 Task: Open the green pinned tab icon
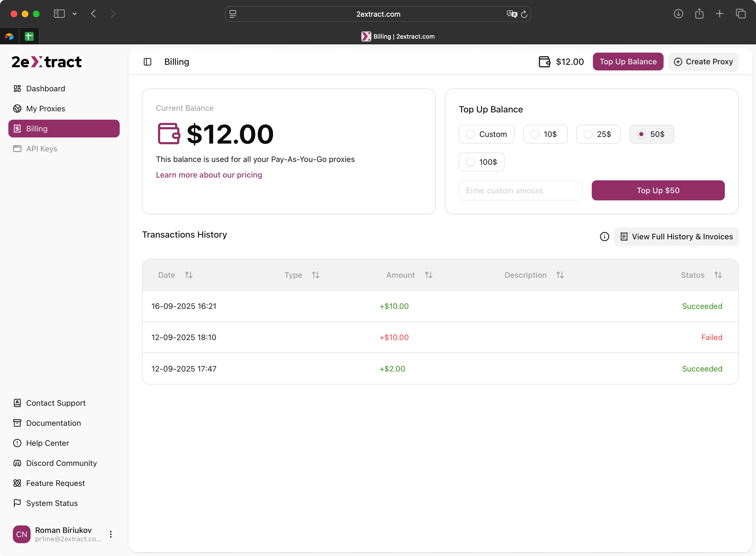pos(29,36)
